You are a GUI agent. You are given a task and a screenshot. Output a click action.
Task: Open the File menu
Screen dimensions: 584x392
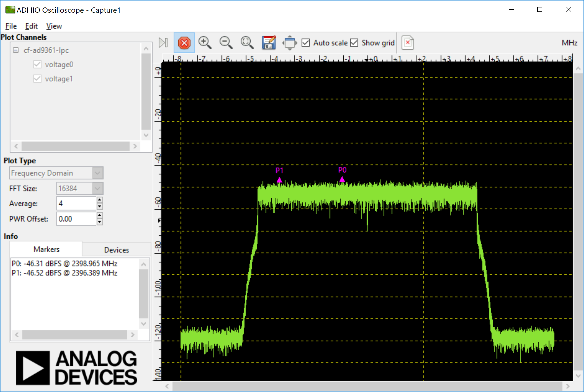11,26
